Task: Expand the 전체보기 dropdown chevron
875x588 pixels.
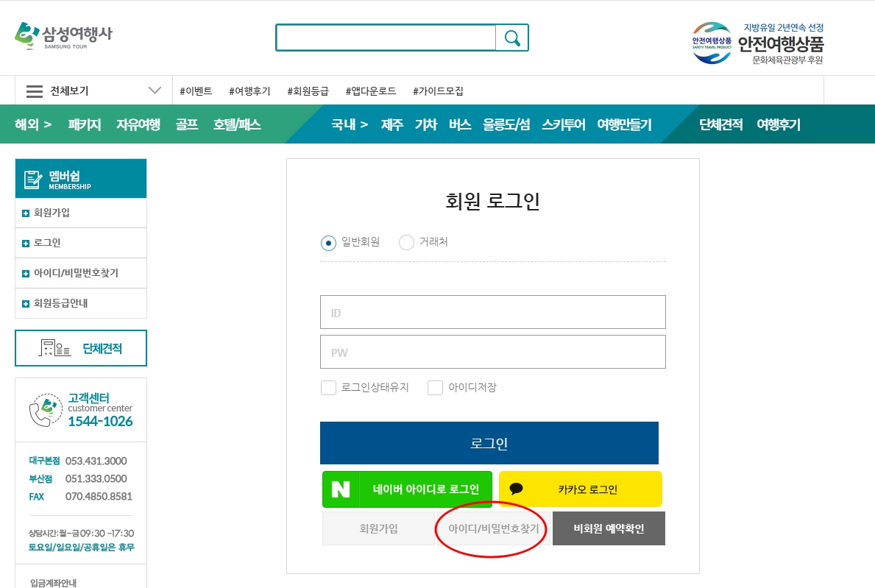Action: [x=155, y=91]
